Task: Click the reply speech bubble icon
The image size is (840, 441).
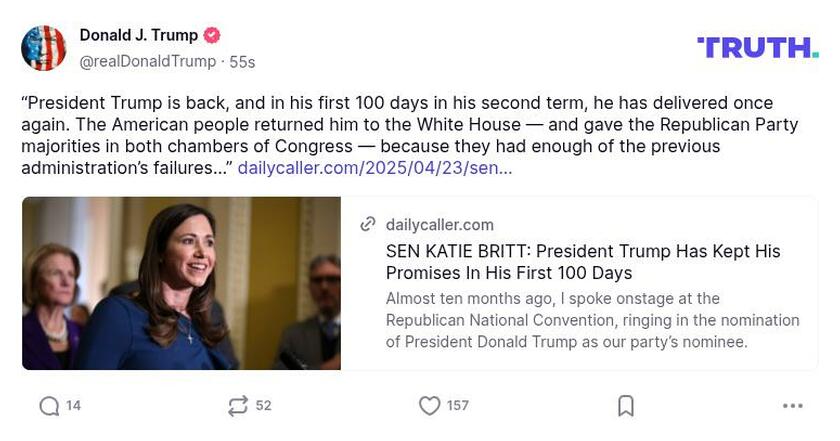Action: point(49,405)
